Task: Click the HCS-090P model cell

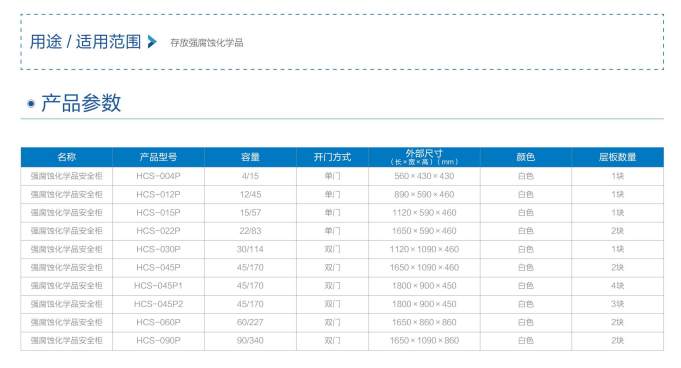Action: (159, 340)
